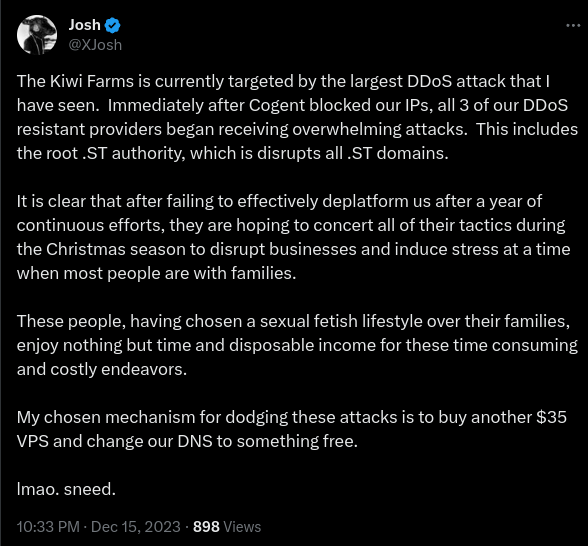
Task: Open the @XJosh handle link
Action: point(95,45)
